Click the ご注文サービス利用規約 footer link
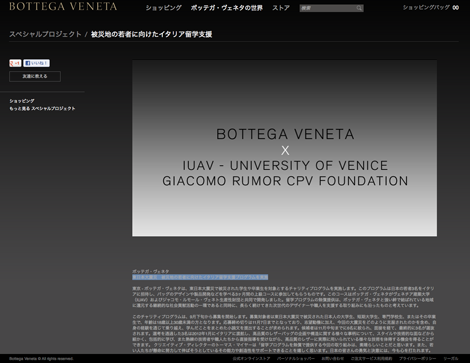This screenshot has width=470, height=363. 371,359
